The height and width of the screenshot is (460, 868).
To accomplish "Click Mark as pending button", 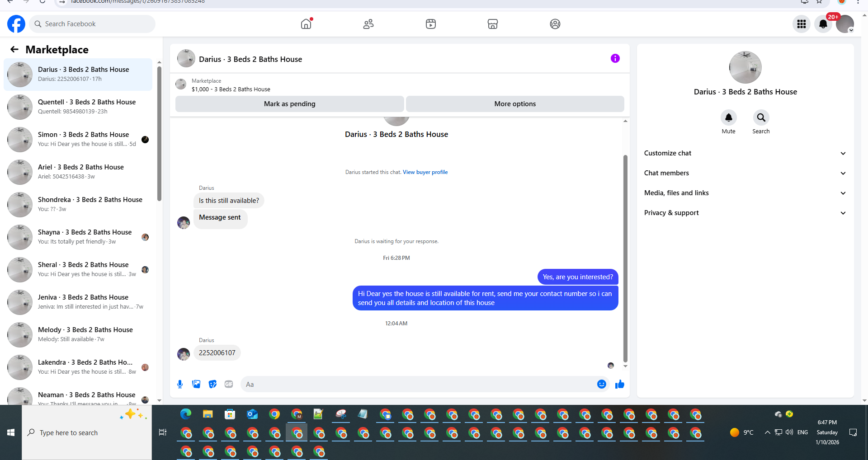I will point(290,104).
